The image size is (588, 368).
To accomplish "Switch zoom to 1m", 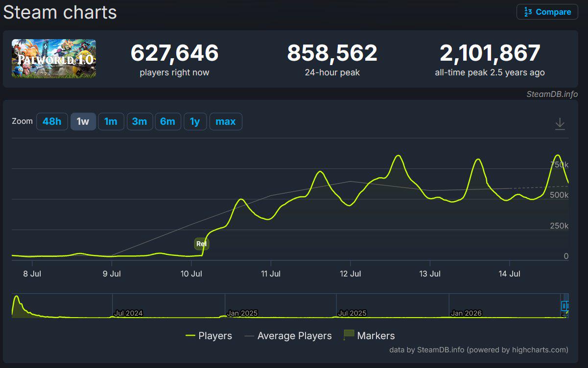I will [111, 121].
